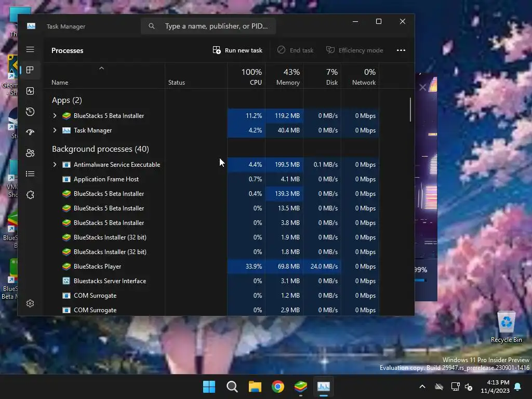Expand BlueStacks 5 Beta Installer app row
Screen dimensions: 532x399
[55, 116]
